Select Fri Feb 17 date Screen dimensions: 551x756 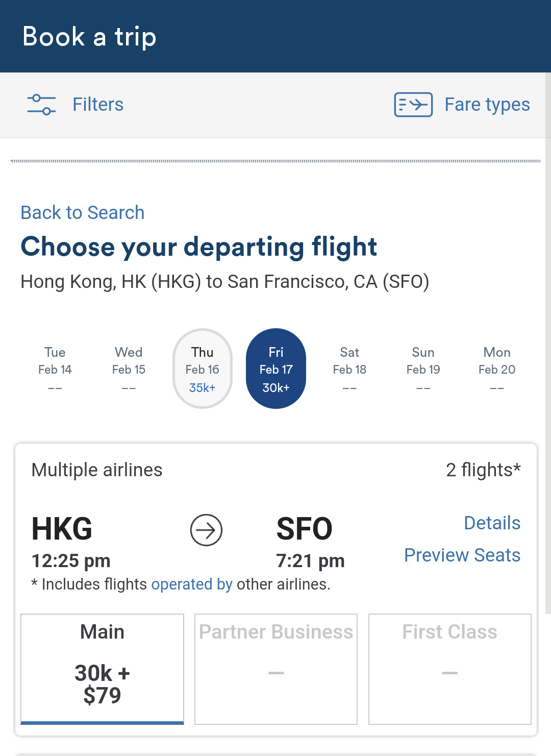[x=276, y=369]
